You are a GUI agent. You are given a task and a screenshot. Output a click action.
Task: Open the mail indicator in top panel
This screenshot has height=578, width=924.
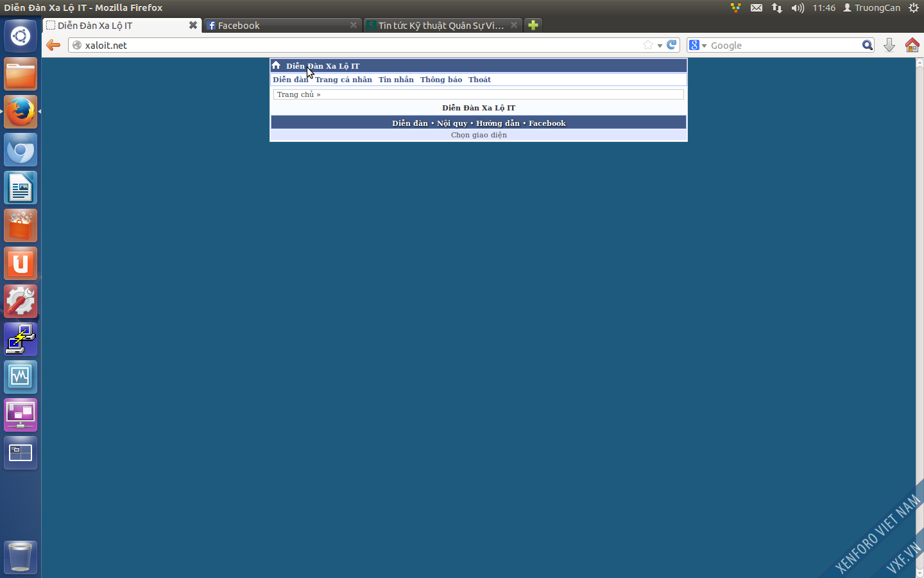coord(757,8)
